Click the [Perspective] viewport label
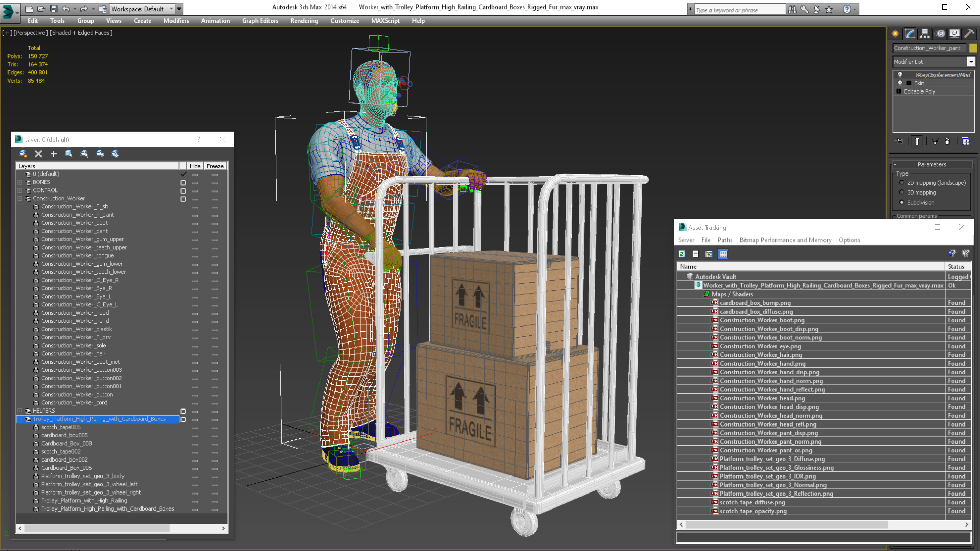Screen dimensions: 980x551 coord(31,33)
